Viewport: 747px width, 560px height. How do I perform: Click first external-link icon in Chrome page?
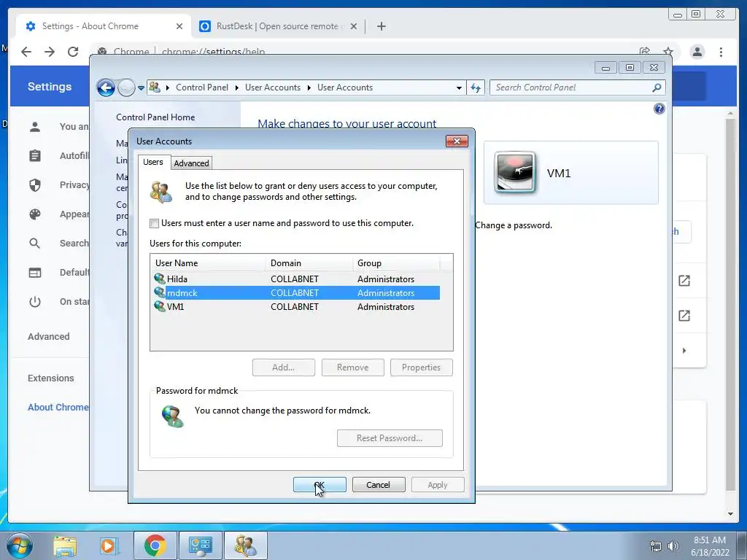(x=684, y=281)
